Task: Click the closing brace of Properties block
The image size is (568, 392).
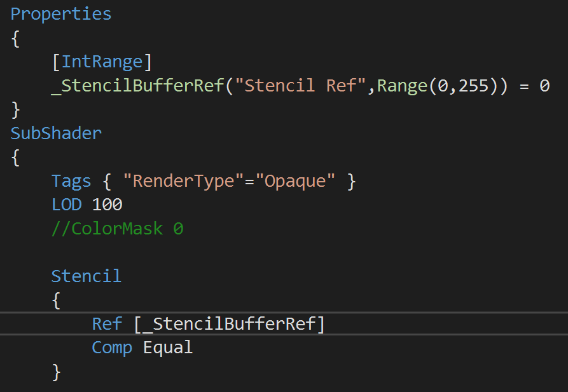Action: tap(16, 109)
